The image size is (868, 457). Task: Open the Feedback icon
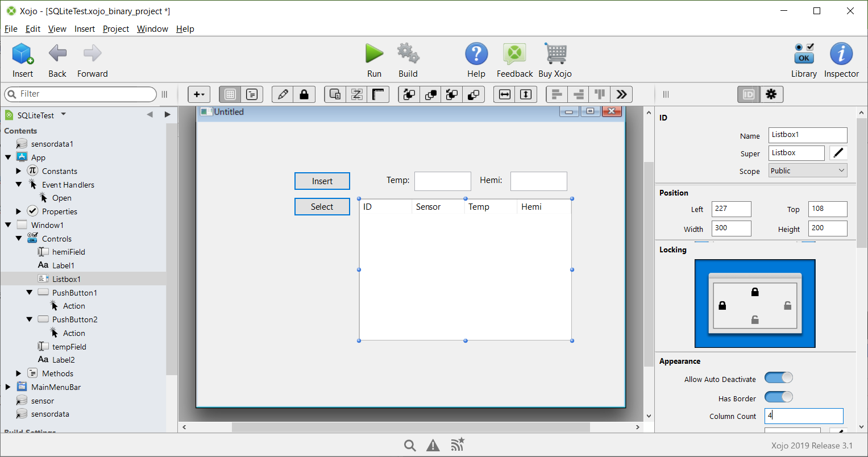[x=514, y=54]
